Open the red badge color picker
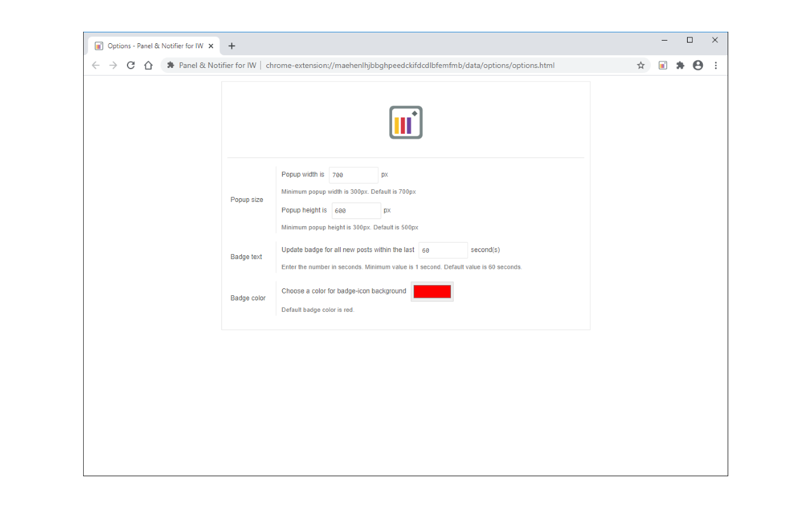Image resolution: width=812 pixels, height=508 pixels. pyautogui.click(x=432, y=291)
